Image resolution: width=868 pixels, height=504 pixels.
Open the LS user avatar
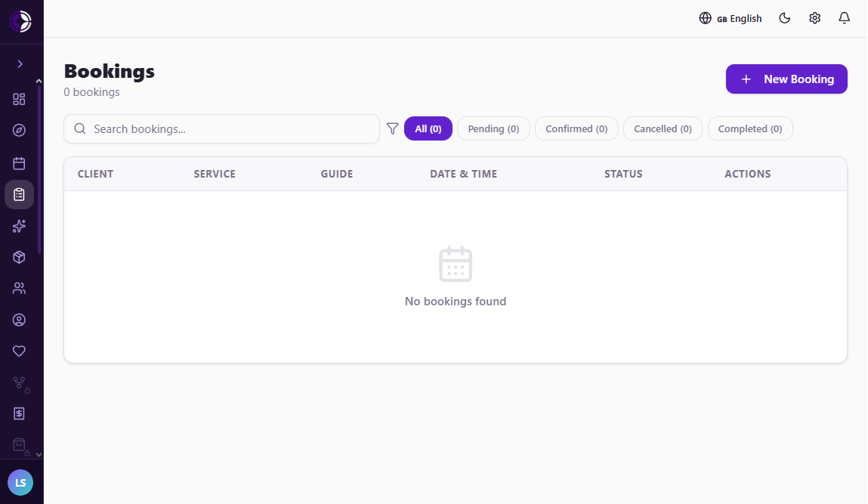(20, 482)
